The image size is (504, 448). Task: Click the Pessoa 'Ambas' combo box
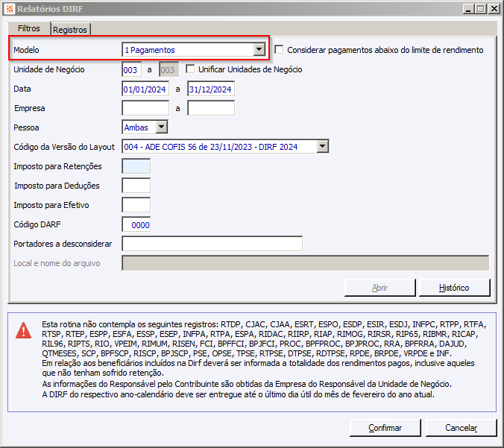point(145,127)
